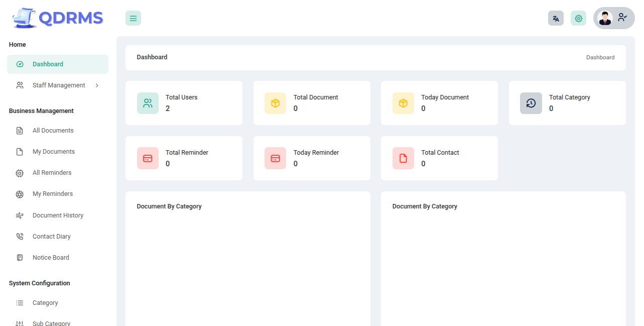Click the Total Users people icon
644x326 pixels.
pos(148,103)
